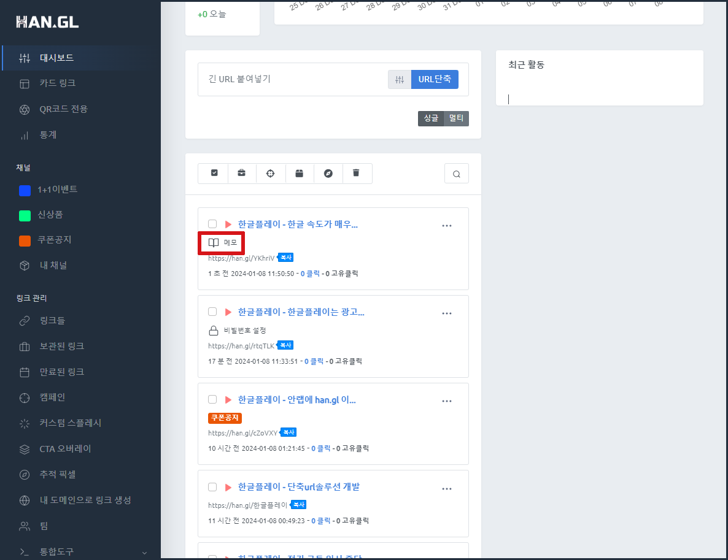The image size is (728, 560).
Task: Click the 내 도메인으로 링크 생성 globe icon
Action: [x=25, y=500]
